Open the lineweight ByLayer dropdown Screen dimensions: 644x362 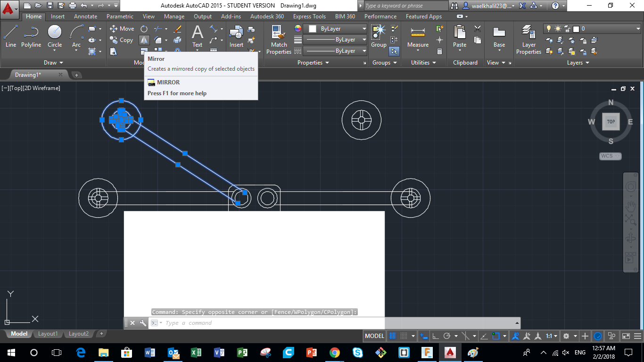335,40
